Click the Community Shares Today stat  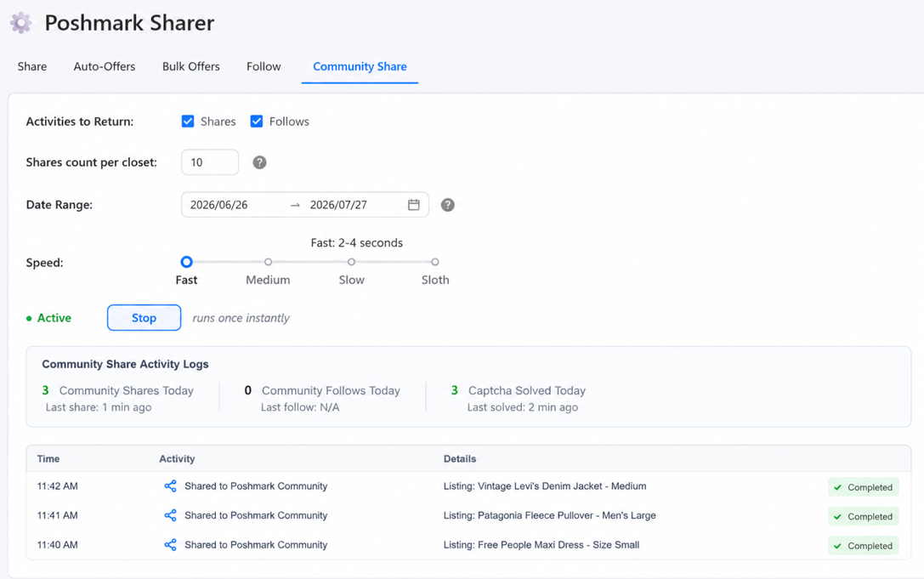(x=118, y=390)
